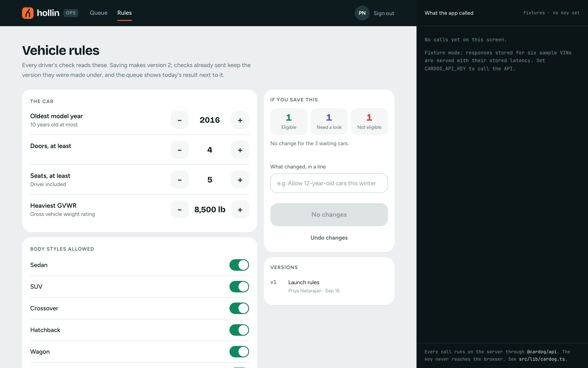Decrease the minimum seats count
The width and height of the screenshot is (588, 368).
tap(179, 180)
